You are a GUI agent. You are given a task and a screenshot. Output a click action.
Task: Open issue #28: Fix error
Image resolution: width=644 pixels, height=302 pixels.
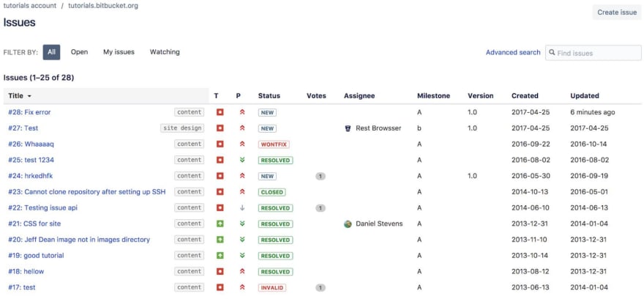click(x=29, y=112)
